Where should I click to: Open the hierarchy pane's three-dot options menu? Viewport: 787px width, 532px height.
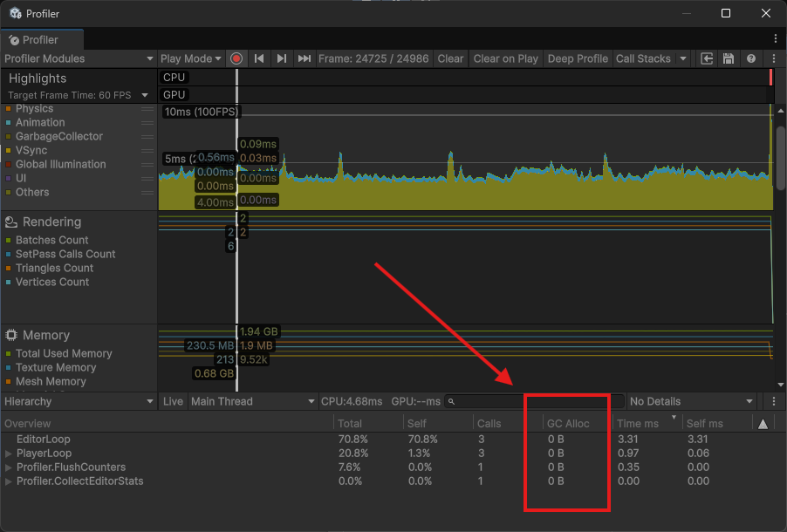coord(774,401)
